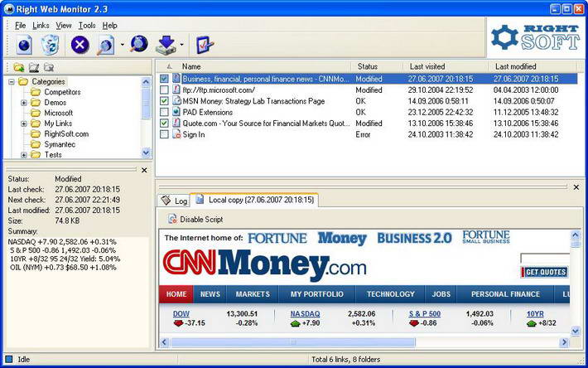Open the S & P 500 link
The height and width of the screenshot is (368, 588).
tap(425, 313)
